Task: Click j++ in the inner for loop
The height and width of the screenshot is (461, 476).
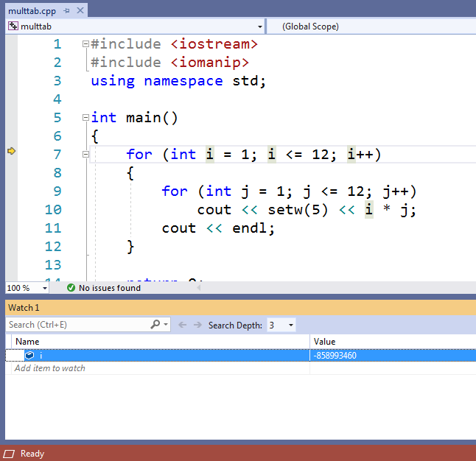Action: tap(396, 191)
